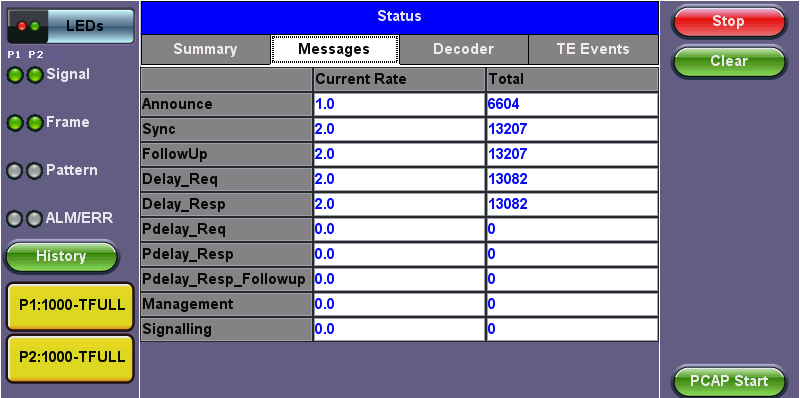This screenshot has height=398, width=800.
Task: Open the LEDs panel button
Action: pyautogui.click(x=70, y=26)
